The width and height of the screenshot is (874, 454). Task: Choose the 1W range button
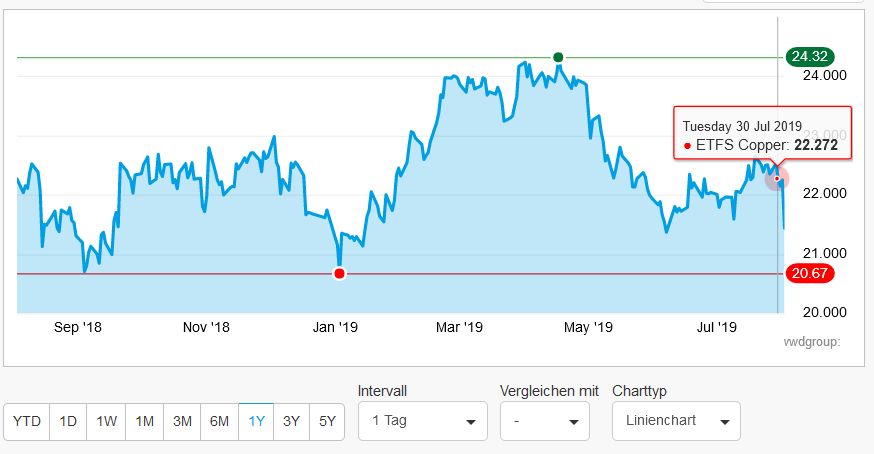[106, 421]
